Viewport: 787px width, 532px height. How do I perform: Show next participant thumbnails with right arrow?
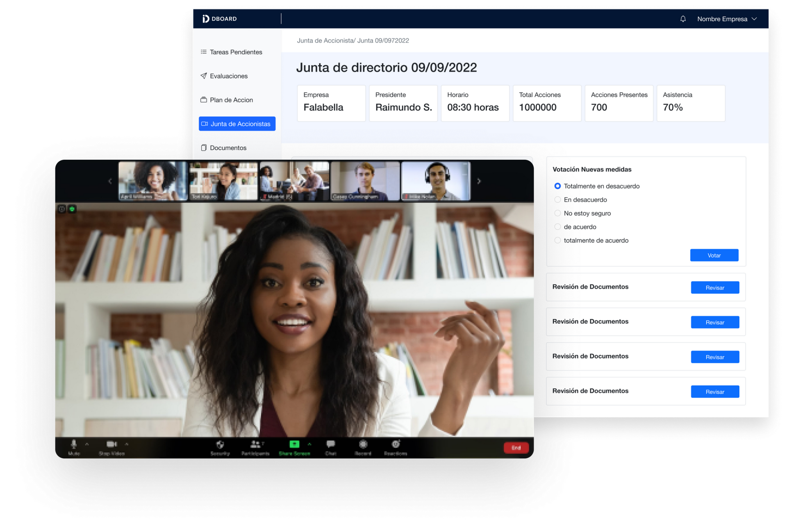[479, 181]
